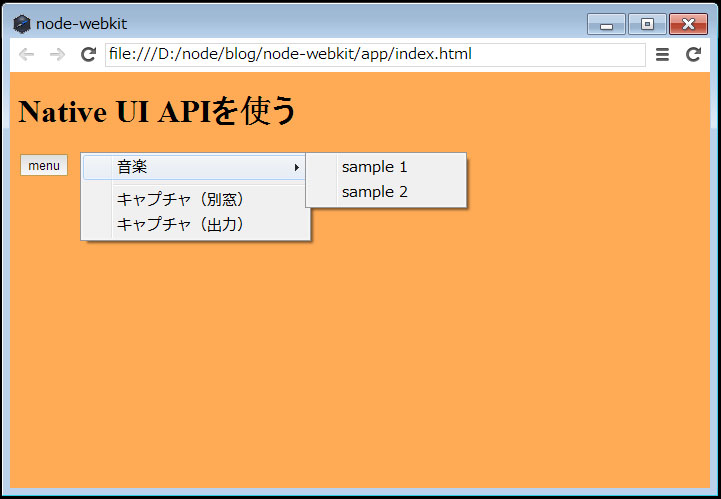Screen dimensions: 721x499
Task: Close the node-webkit window
Action: [688, 25]
